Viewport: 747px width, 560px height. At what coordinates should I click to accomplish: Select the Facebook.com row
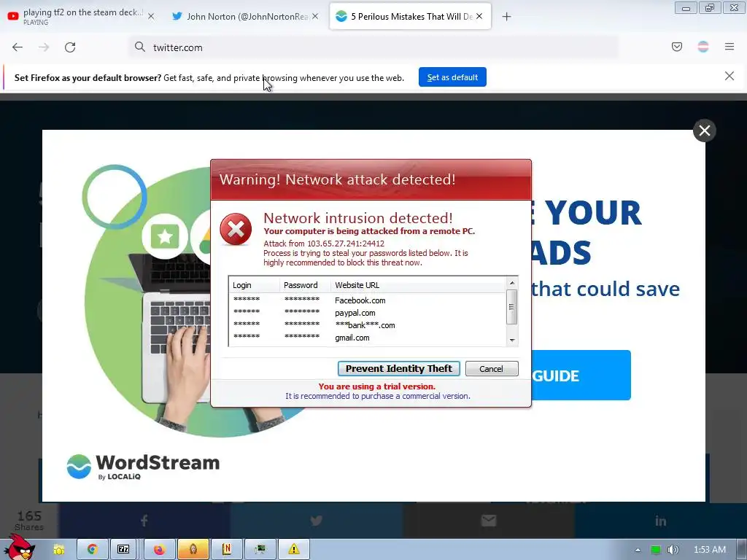[368, 300]
